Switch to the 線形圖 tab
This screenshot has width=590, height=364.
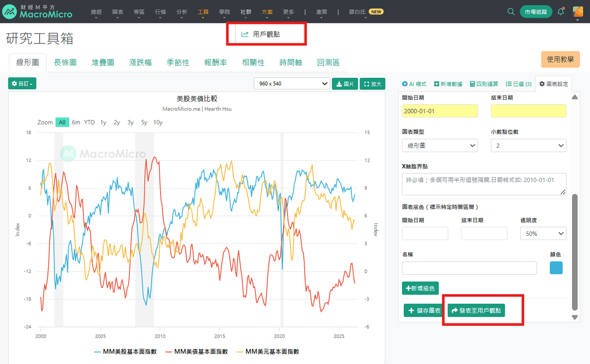click(28, 62)
